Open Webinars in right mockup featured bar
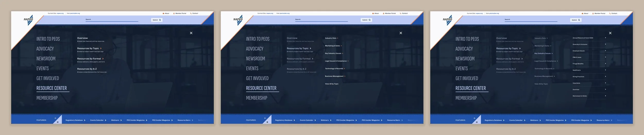 point(536,120)
